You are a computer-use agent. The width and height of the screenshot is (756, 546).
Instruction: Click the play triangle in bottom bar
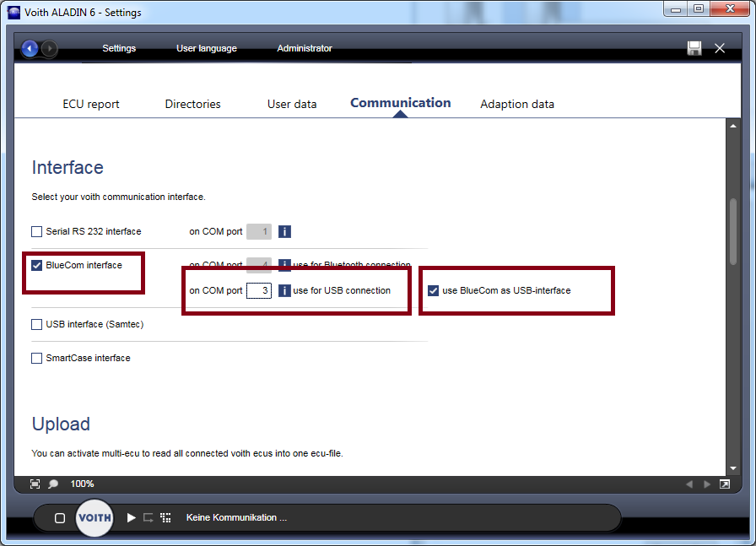coord(131,518)
